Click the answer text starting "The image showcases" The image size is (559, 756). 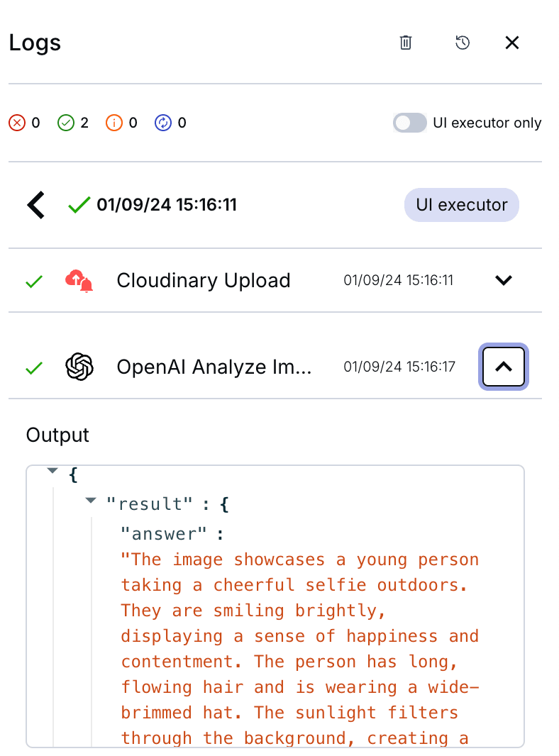299,649
